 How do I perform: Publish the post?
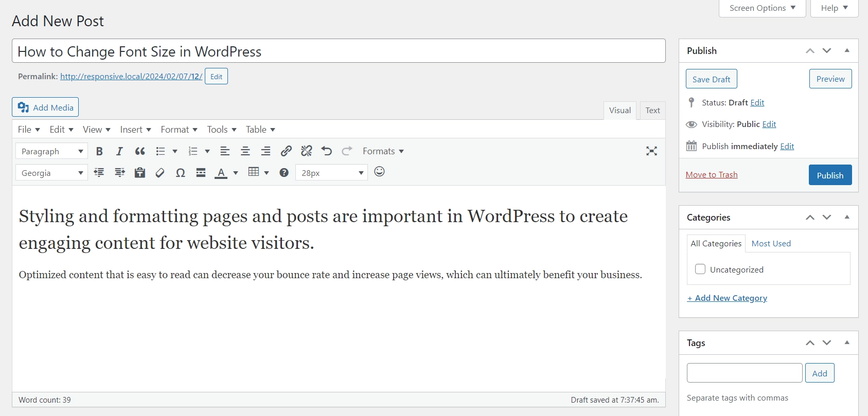pos(830,175)
